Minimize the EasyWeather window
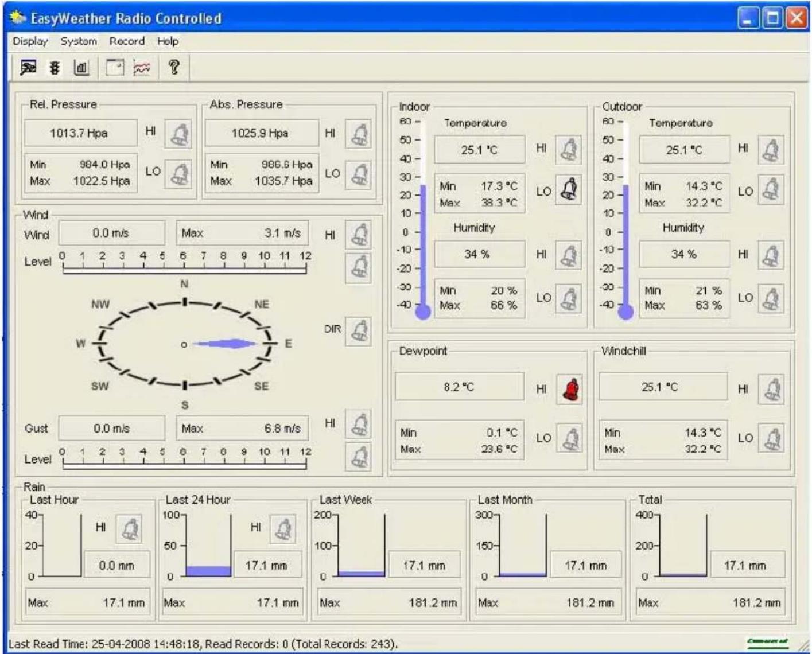The height and width of the screenshot is (654, 812). click(x=748, y=18)
